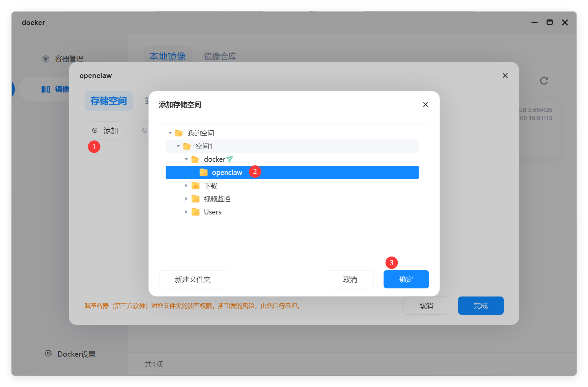
Task: Collapse the docker folder node
Action: (x=186, y=159)
